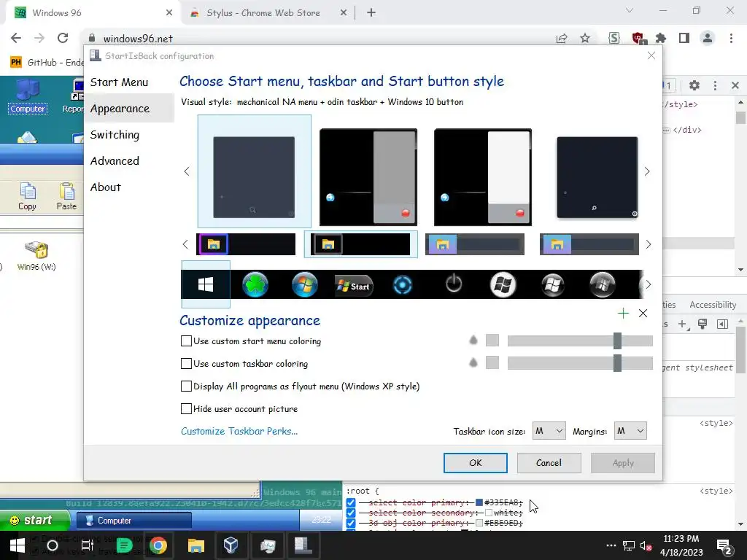Check 'Display All programs as flyout menu'
This screenshot has width=747, height=560.
186,386
